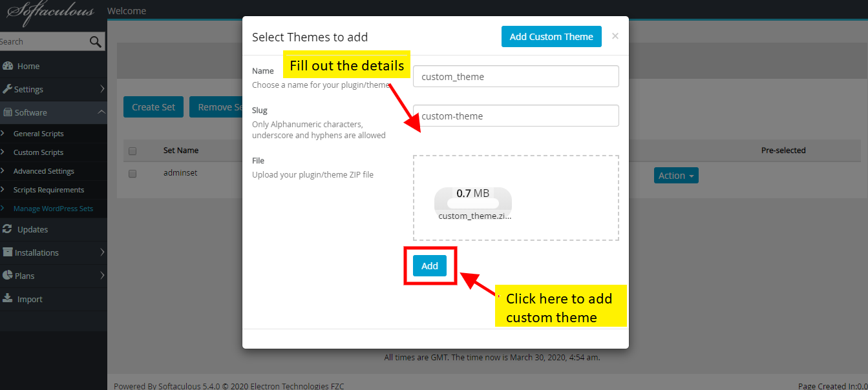This screenshot has height=390, width=868.
Task: Toggle the select-all checkbox in table header
Action: coord(132,151)
